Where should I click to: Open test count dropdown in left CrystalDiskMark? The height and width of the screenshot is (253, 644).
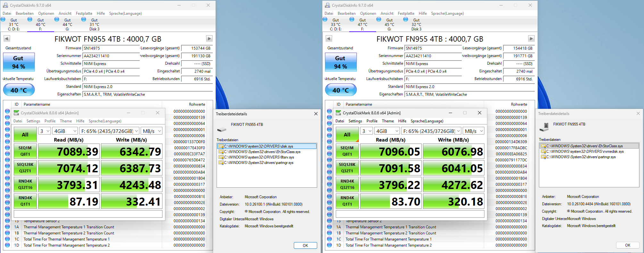45,131
